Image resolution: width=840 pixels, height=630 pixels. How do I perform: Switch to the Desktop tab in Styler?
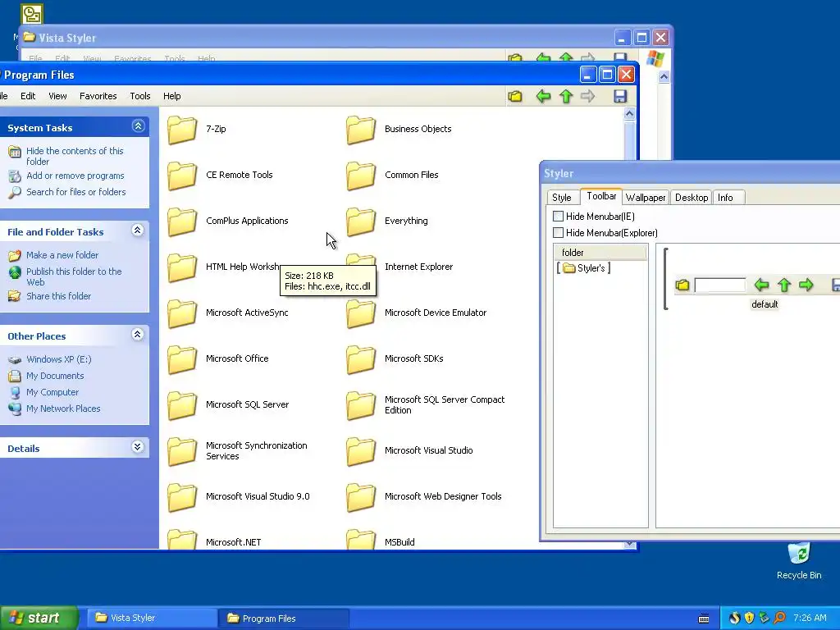pyautogui.click(x=691, y=198)
